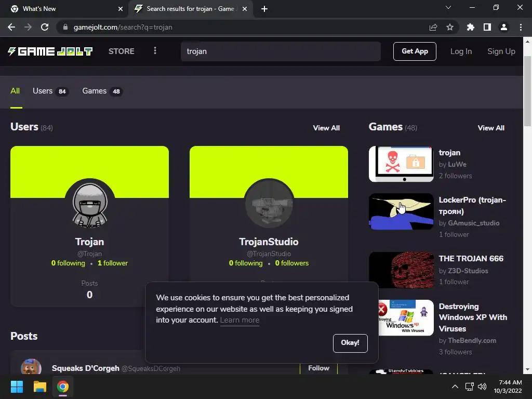
Task: Click the scrollbar down arrow
Action: pos(528,369)
